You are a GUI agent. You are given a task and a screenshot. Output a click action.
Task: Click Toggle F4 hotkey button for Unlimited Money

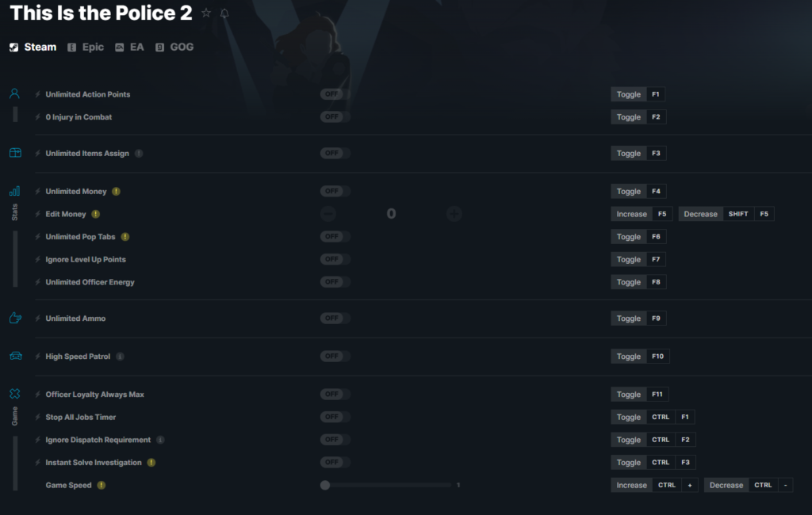point(638,192)
